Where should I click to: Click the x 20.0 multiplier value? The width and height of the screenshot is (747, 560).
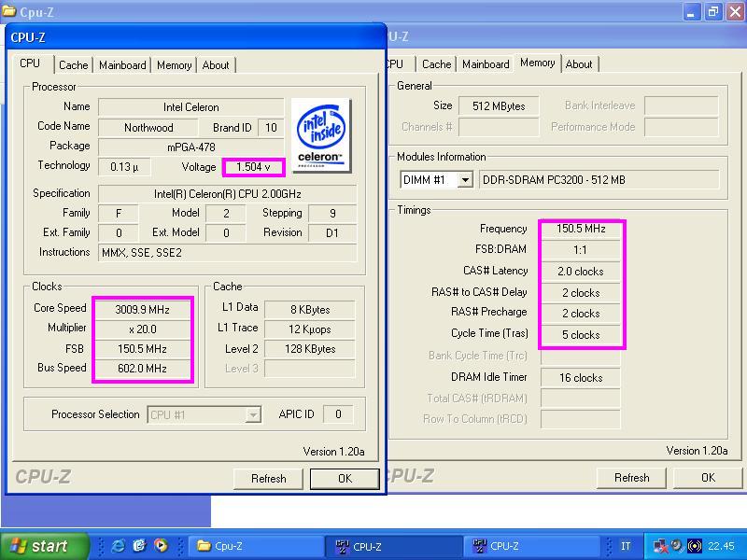tap(143, 329)
